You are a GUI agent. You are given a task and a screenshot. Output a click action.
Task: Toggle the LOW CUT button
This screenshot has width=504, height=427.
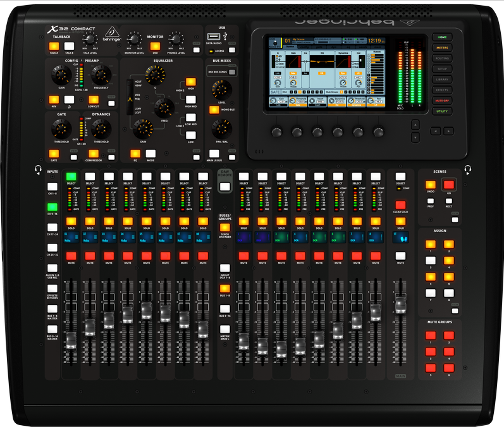tap(94, 100)
